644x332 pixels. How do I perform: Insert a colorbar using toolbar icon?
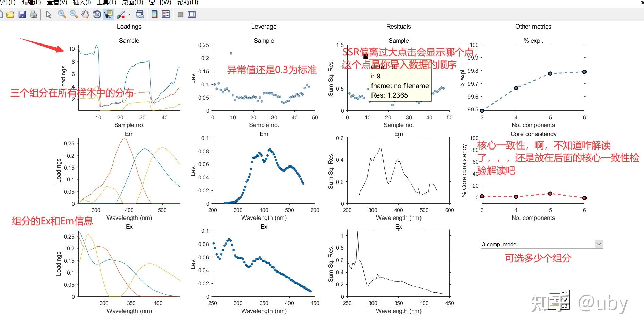coord(154,14)
